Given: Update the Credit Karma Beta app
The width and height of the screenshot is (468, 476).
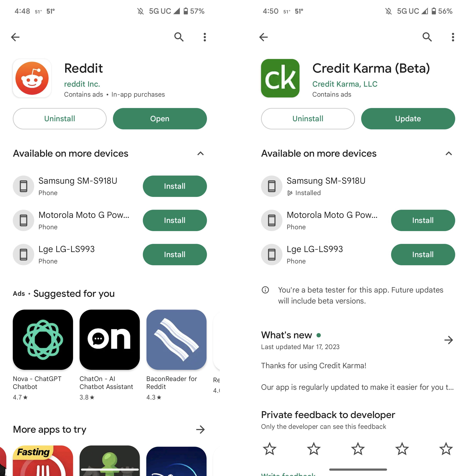Looking at the screenshot, I should [x=408, y=118].
